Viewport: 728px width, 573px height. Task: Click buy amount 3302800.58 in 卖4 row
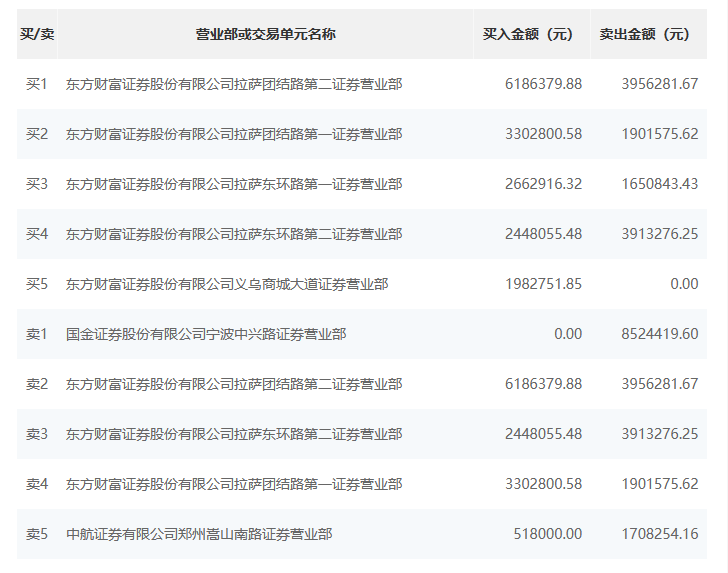(x=543, y=484)
